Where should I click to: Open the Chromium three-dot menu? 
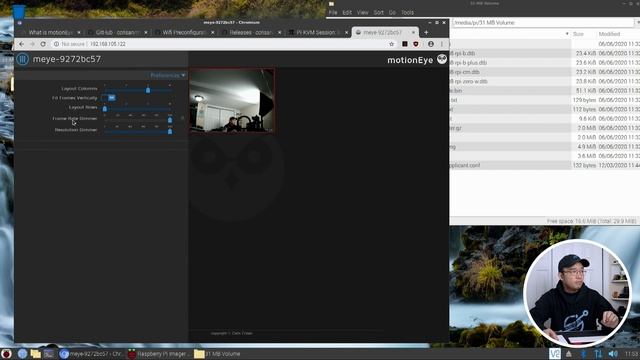point(442,44)
